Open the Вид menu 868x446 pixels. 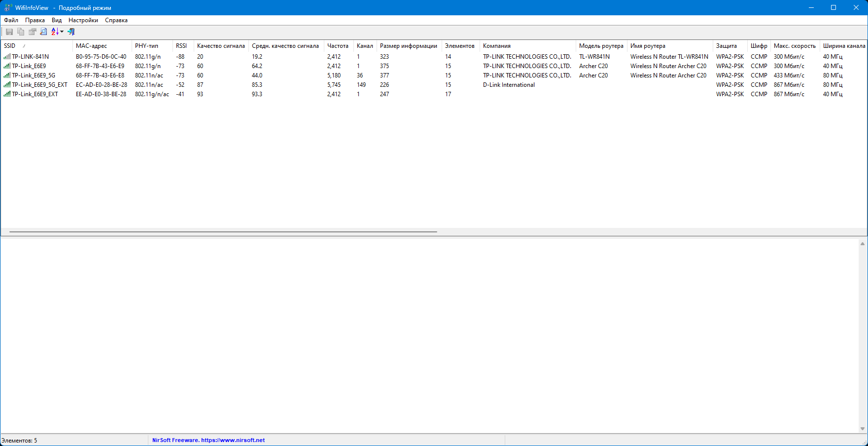point(57,20)
